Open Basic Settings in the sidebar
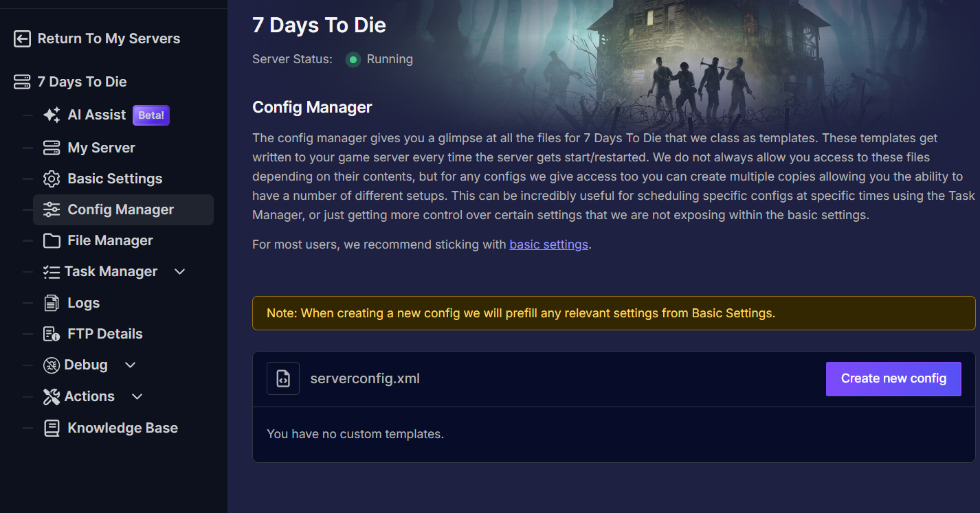The height and width of the screenshot is (513, 980). coord(115,179)
